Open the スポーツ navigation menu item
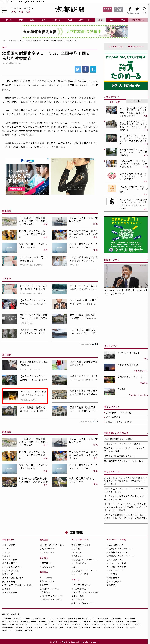 click(57, 20)
